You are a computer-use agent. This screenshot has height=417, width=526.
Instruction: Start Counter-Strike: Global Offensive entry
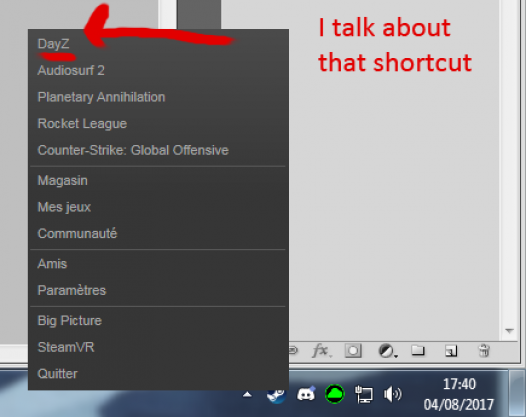point(133,150)
